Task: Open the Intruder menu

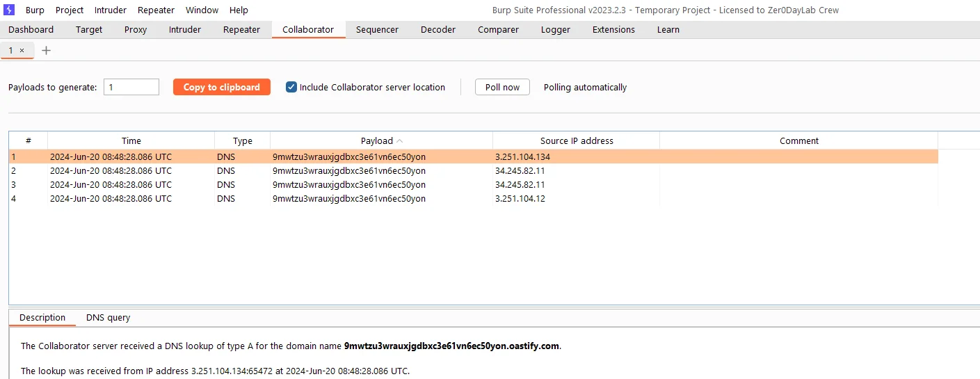Action: coord(111,10)
